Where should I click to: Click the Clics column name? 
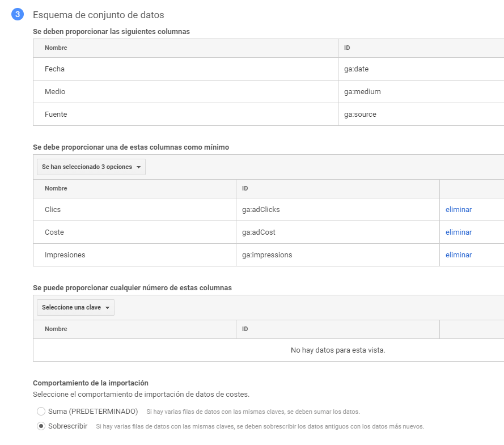click(x=53, y=210)
